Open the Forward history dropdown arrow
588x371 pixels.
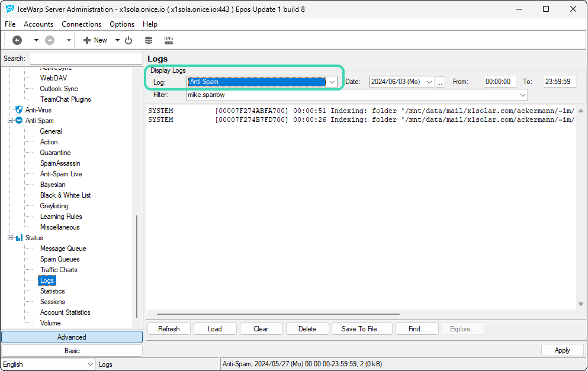tap(69, 40)
